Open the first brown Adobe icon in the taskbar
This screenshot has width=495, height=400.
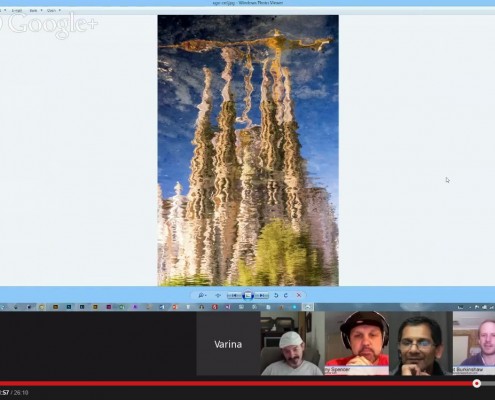point(55,307)
